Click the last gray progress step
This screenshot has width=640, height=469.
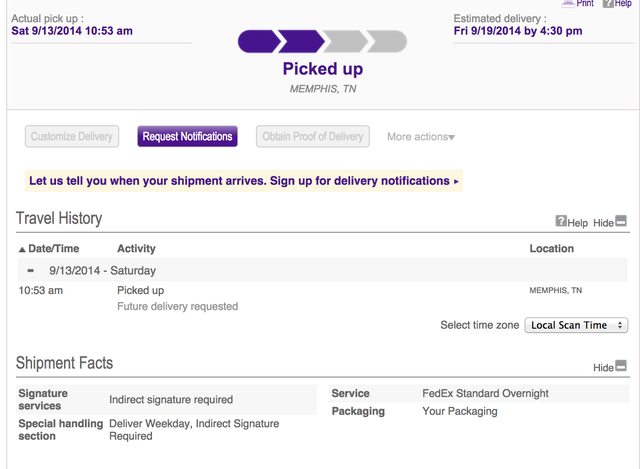[386, 41]
